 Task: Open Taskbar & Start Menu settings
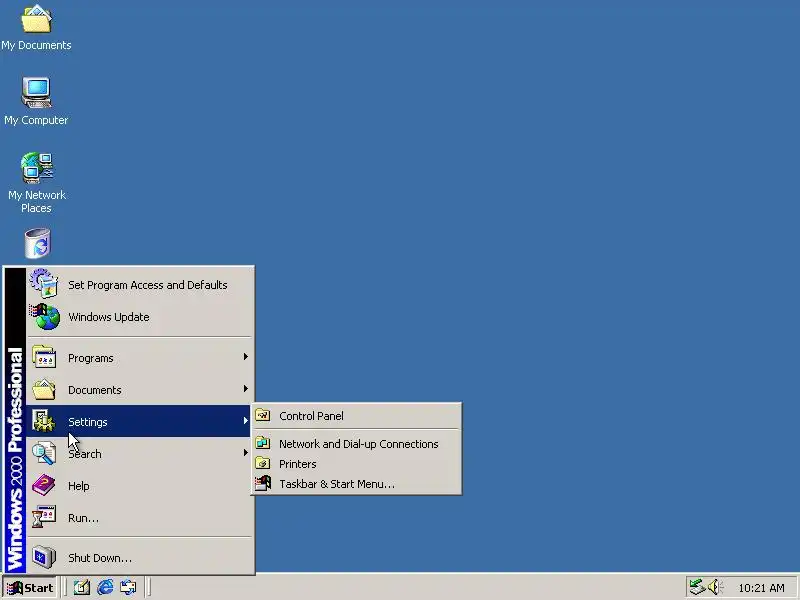(356, 484)
